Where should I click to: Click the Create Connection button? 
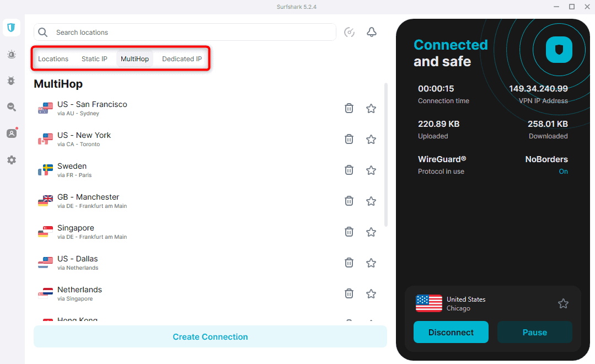[210, 336]
